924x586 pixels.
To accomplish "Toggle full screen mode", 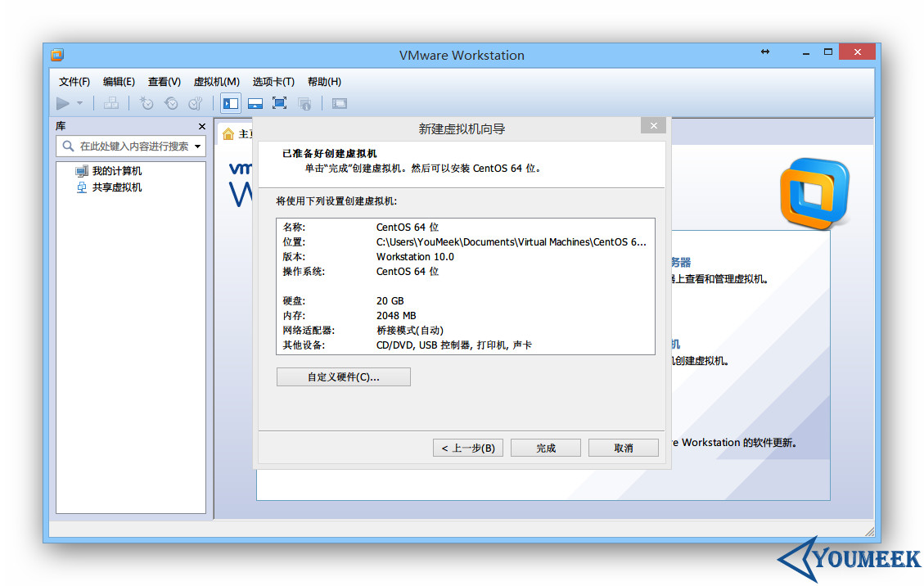I will coord(279,103).
